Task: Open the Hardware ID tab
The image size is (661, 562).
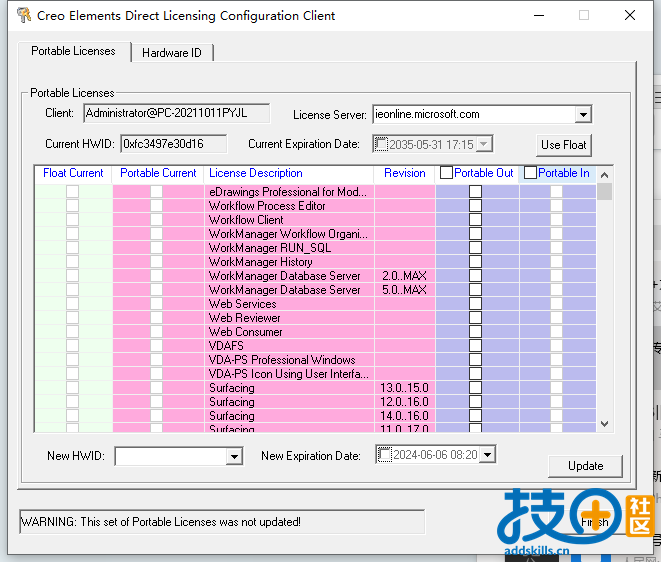Action: (172, 53)
